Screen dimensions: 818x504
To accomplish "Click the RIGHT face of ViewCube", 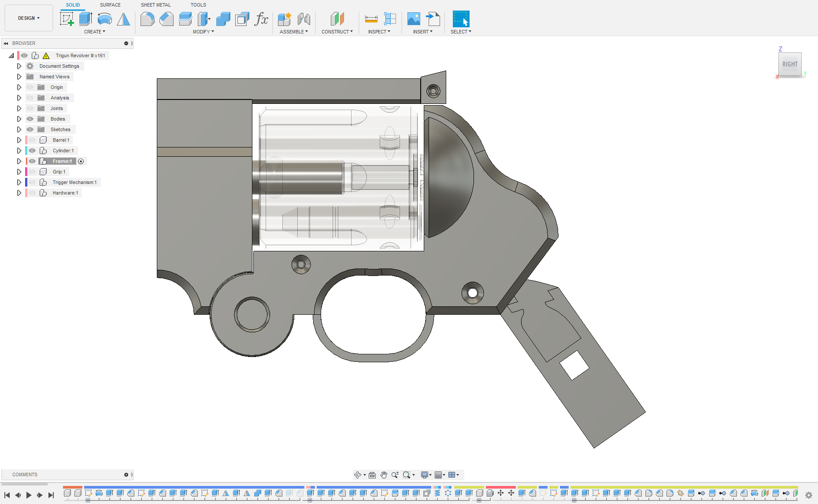I will (789, 64).
